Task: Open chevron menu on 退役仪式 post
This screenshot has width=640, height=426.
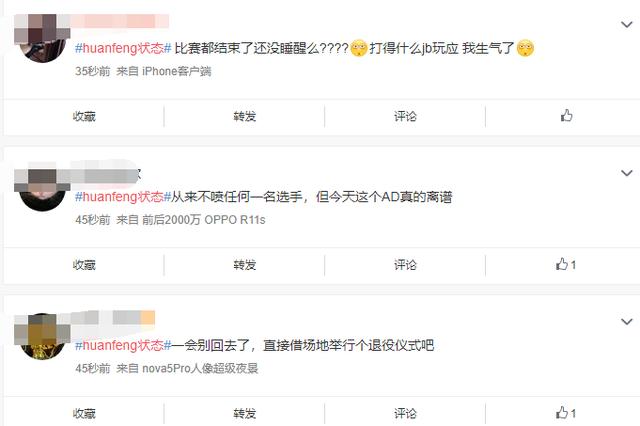Action: [x=627, y=322]
